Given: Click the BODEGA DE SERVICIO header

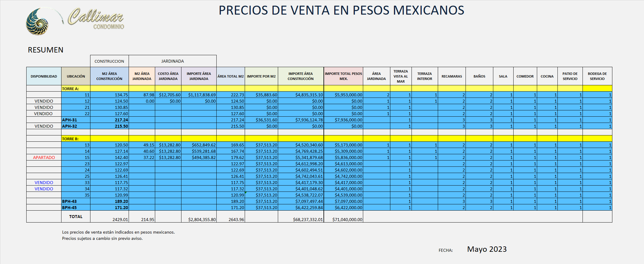Looking at the screenshot, I should [x=597, y=76].
